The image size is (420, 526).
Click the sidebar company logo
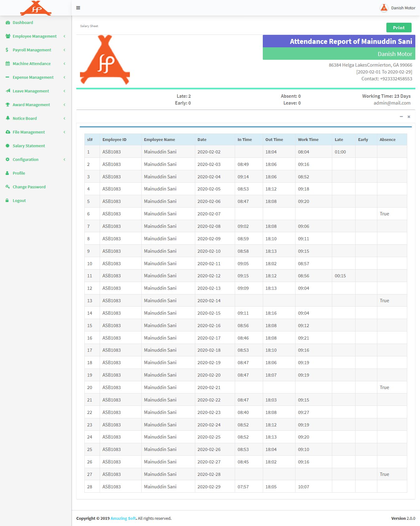36,8
